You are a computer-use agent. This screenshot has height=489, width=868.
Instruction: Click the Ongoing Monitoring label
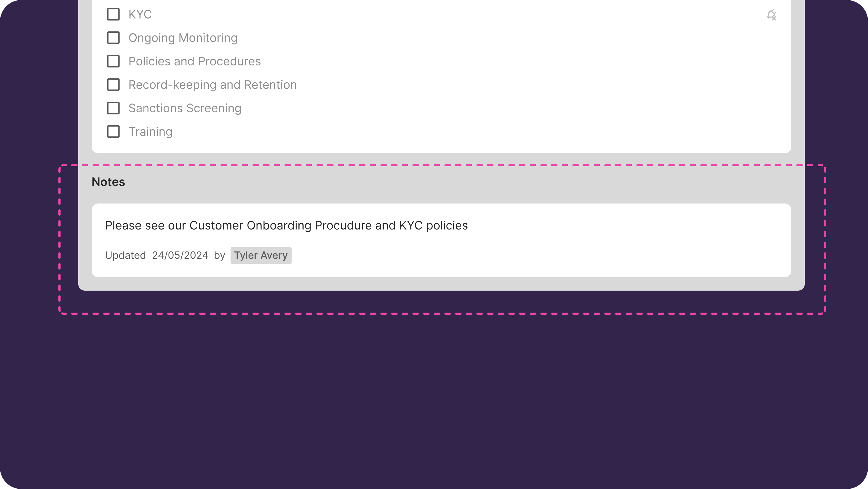(x=183, y=38)
